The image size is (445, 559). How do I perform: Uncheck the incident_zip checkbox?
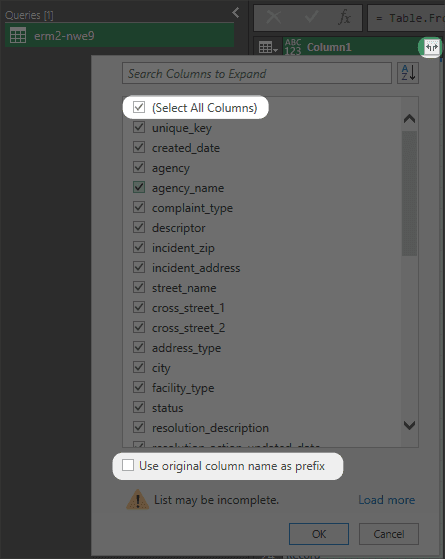pyautogui.click(x=139, y=247)
